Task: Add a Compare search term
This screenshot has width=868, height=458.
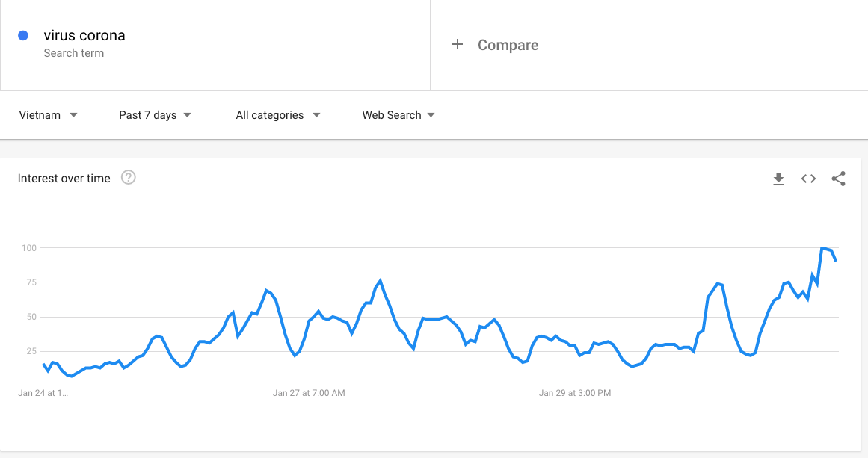Action: (x=508, y=45)
